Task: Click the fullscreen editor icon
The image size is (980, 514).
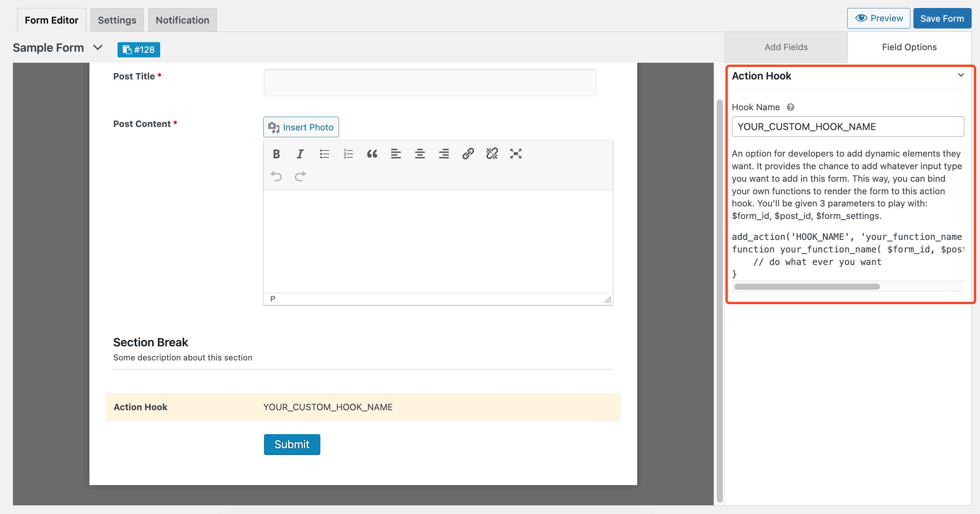Action: coord(516,154)
